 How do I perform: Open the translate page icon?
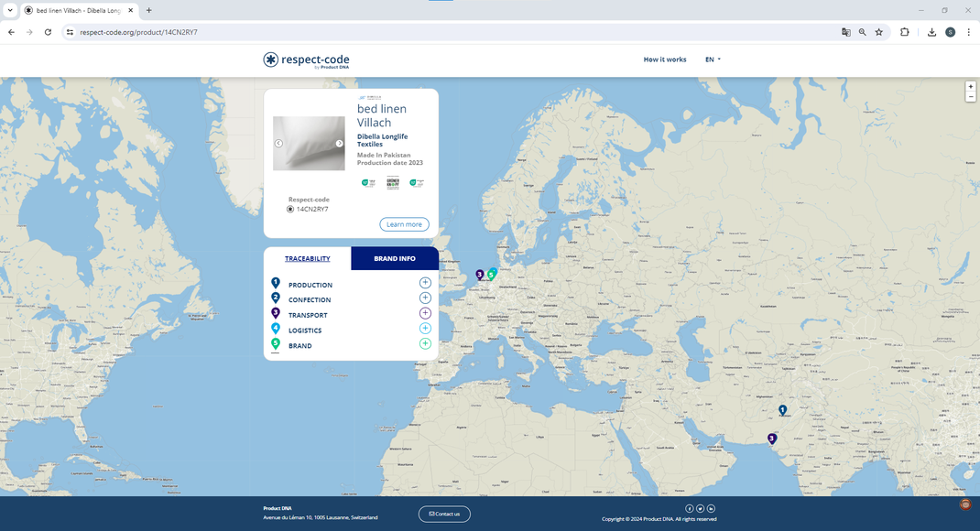click(845, 32)
